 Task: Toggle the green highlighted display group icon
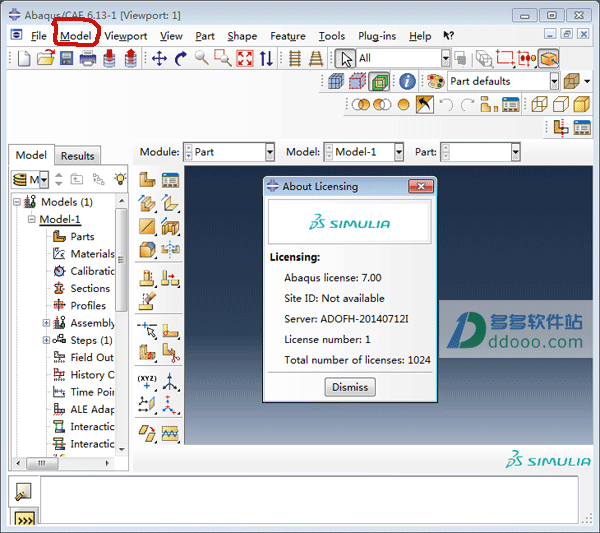tap(379, 81)
